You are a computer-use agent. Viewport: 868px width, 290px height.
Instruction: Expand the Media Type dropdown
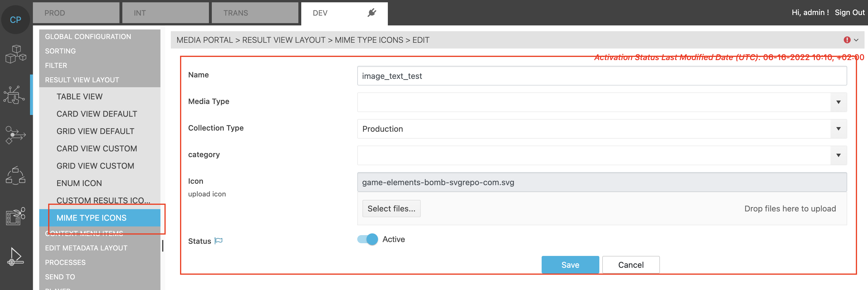coord(838,102)
